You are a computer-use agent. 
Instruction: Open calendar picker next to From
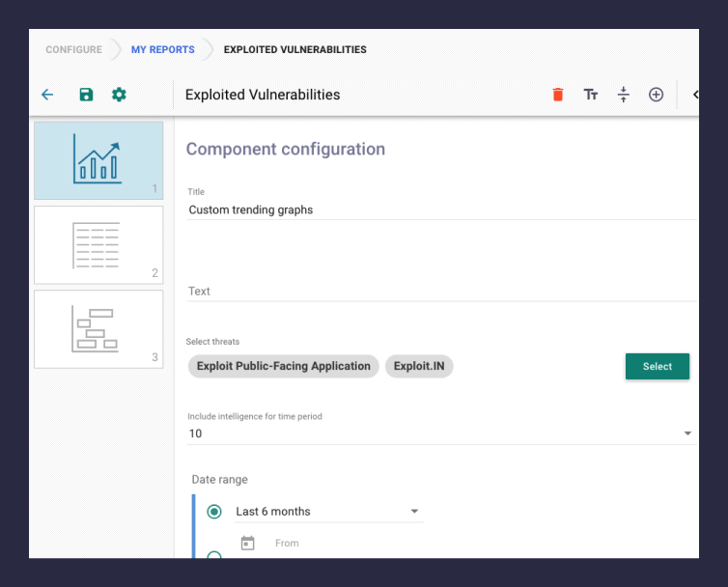pos(247,544)
